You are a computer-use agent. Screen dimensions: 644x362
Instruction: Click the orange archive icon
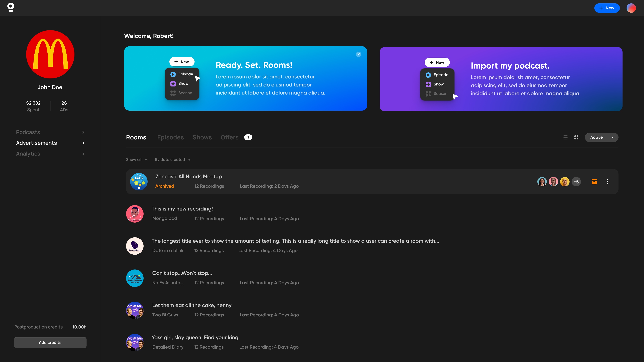(x=594, y=182)
